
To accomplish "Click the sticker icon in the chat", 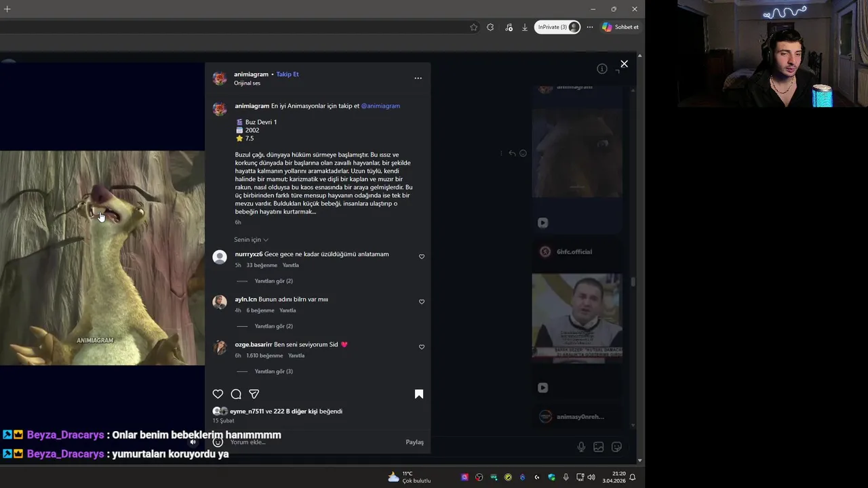I will click(616, 447).
